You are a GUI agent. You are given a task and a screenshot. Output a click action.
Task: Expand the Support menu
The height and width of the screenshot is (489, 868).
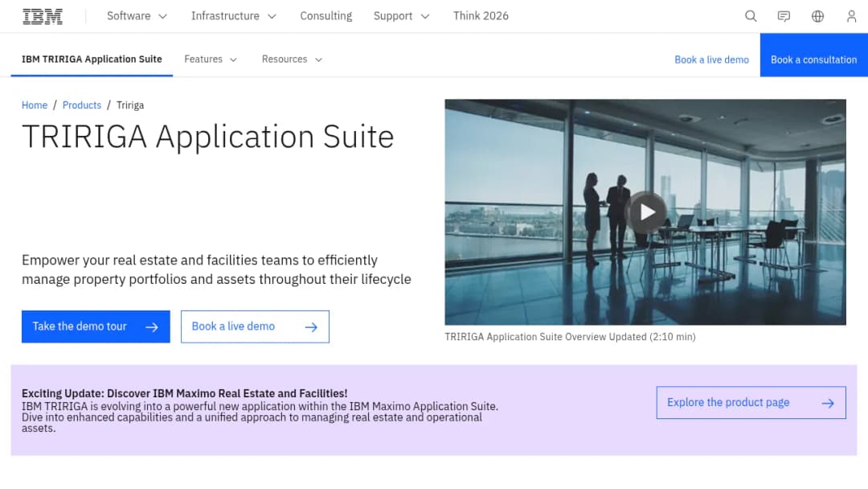coord(401,16)
